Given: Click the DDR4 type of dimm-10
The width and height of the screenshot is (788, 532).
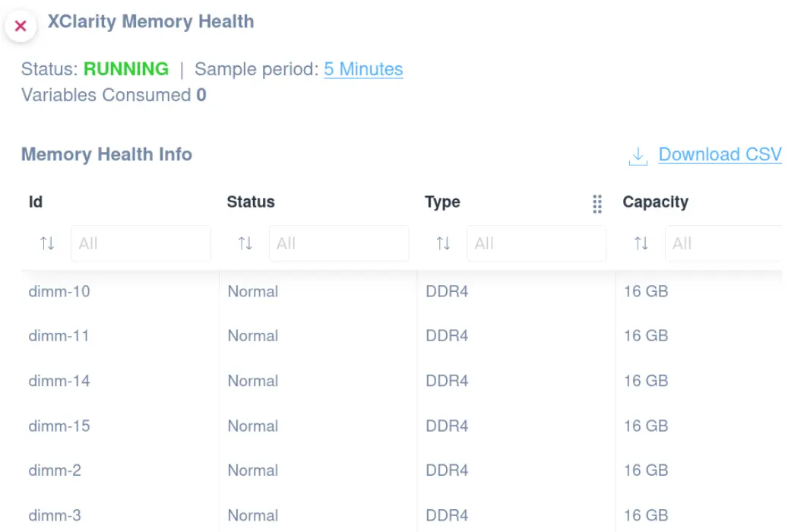Looking at the screenshot, I should point(447,291).
